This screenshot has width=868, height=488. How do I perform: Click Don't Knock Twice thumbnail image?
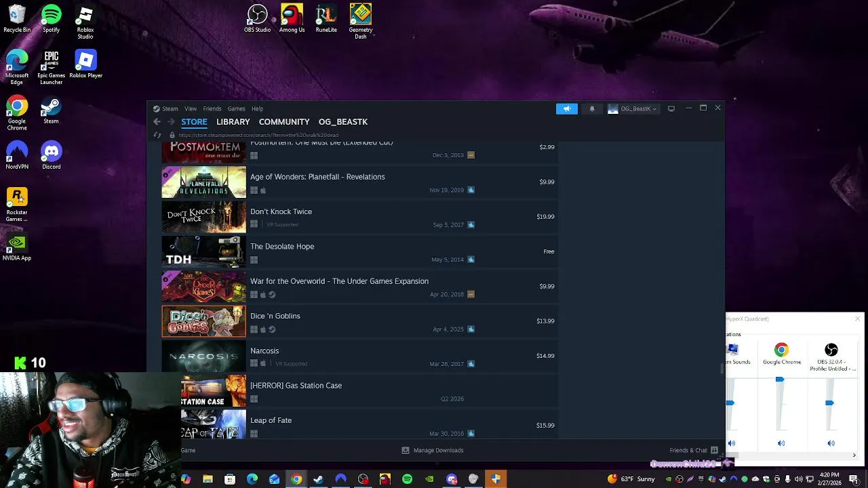tap(204, 217)
